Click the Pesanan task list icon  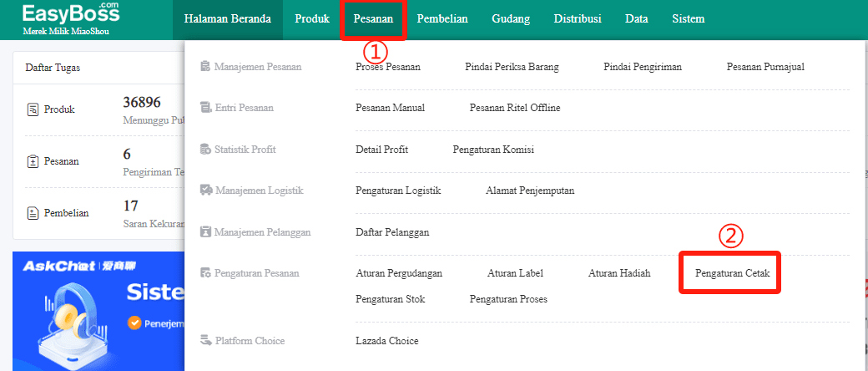coord(33,161)
